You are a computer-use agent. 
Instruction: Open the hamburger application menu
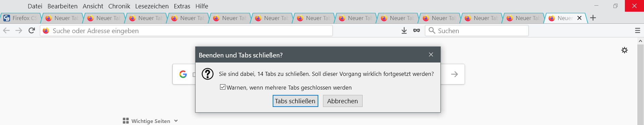[638, 31]
